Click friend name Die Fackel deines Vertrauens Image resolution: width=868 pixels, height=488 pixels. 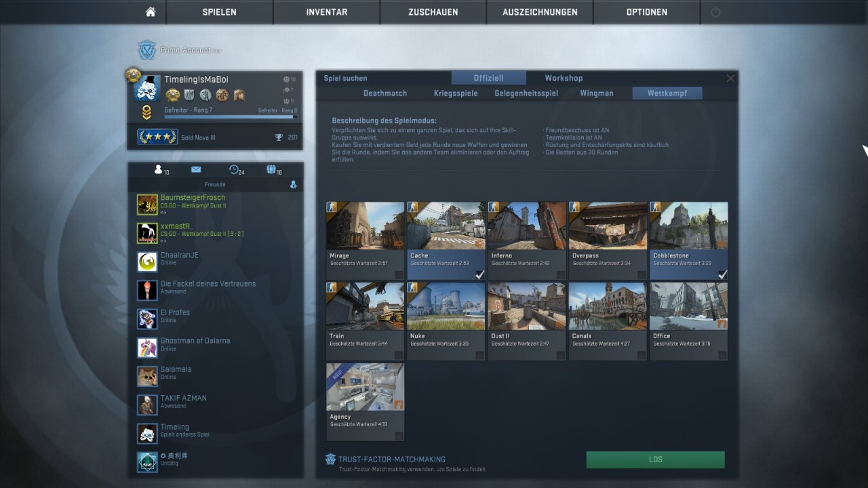tap(208, 284)
